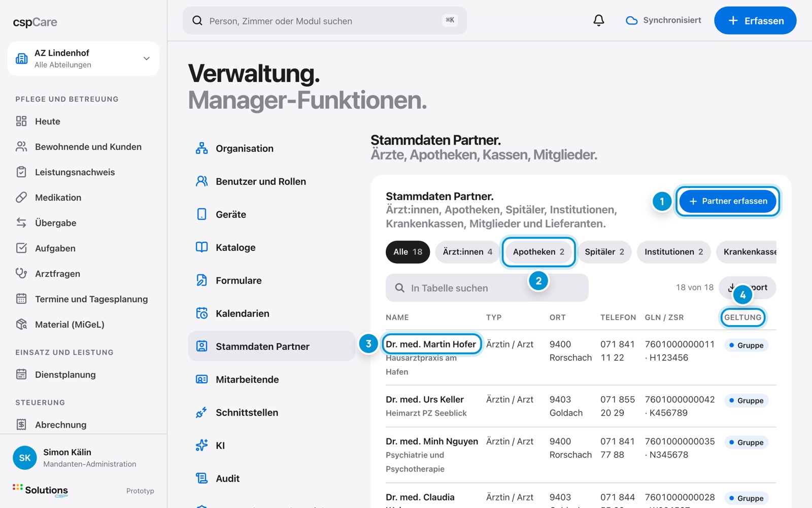This screenshot has width=812, height=508.
Task: Filter partners by Alle 18
Action: tap(408, 252)
